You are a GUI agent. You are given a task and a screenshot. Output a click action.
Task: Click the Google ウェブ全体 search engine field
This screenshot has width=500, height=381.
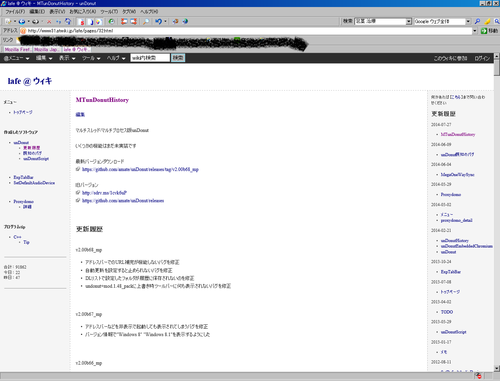coord(439,21)
